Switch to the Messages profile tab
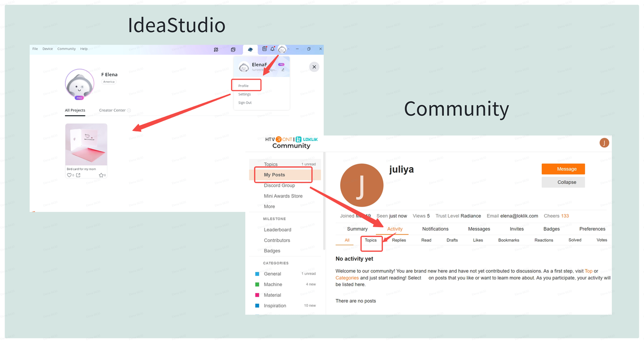The image size is (644, 343). pos(479,229)
